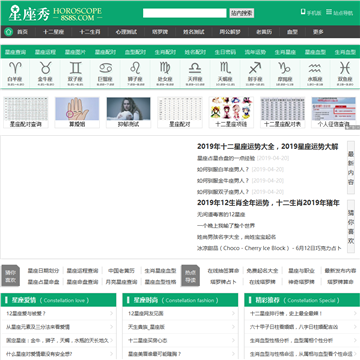Open article 如何驯服金牛座男人？
The image size is (360, 360).
click(223, 181)
